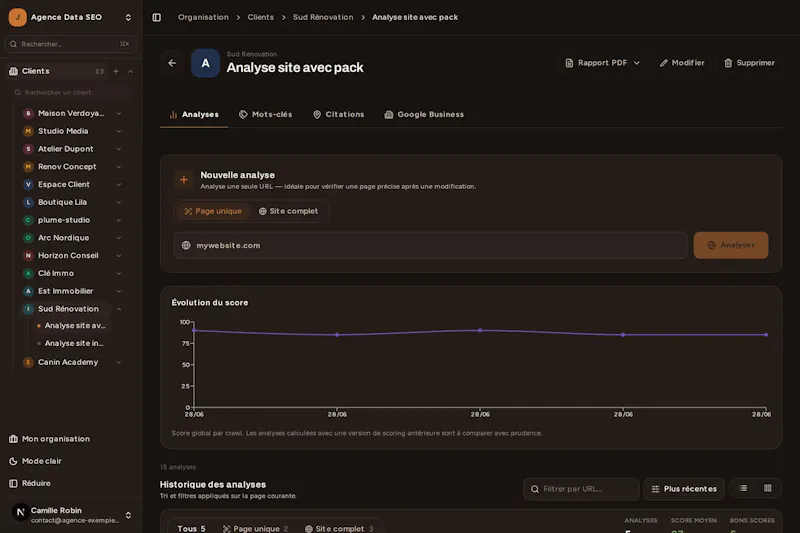Switch to list view icon
Viewport: 800px width, 533px height.
click(743, 489)
